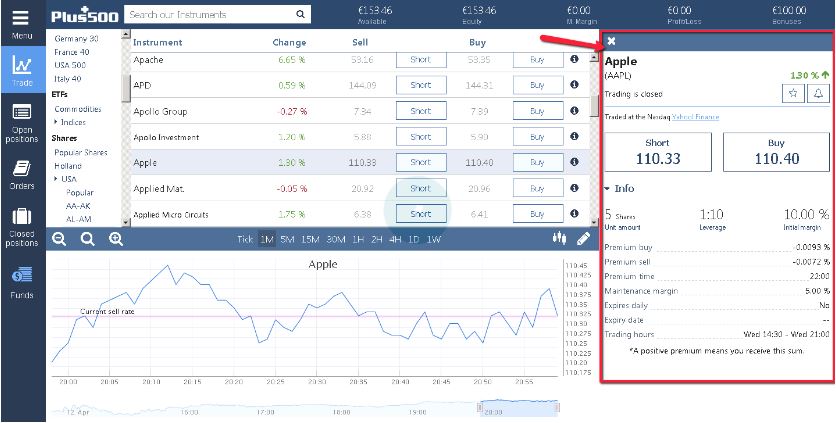This screenshot has height=423, width=836.
Task: Select the 4H chart interval
Action: coord(395,240)
